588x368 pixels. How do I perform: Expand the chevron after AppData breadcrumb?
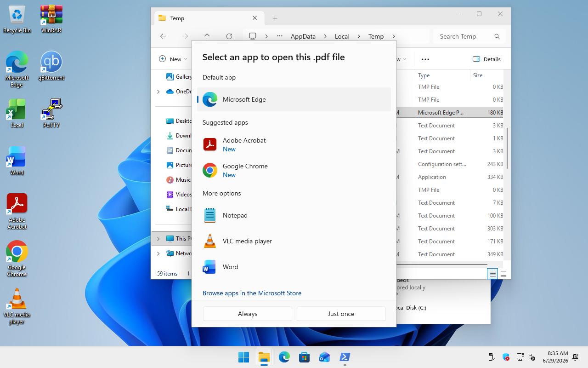pyautogui.click(x=325, y=36)
